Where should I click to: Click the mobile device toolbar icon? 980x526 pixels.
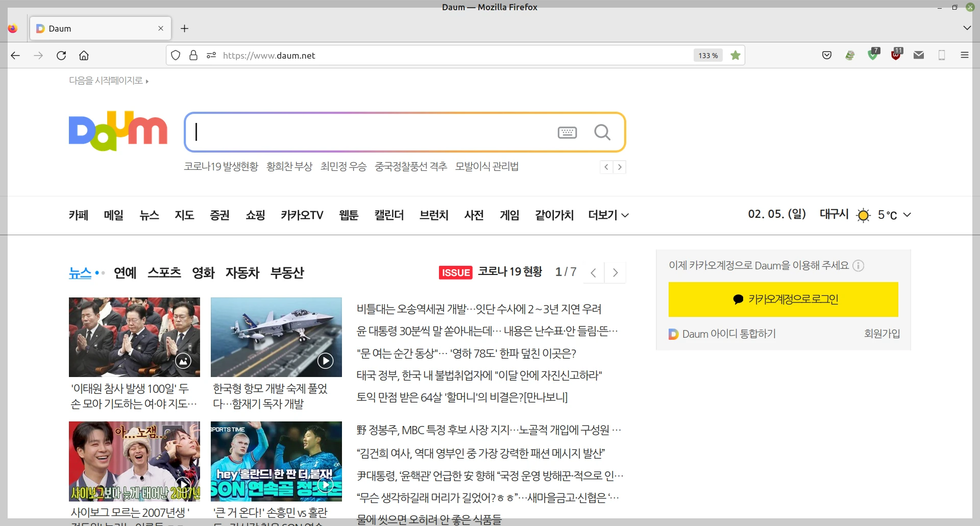click(x=942, y=55)
